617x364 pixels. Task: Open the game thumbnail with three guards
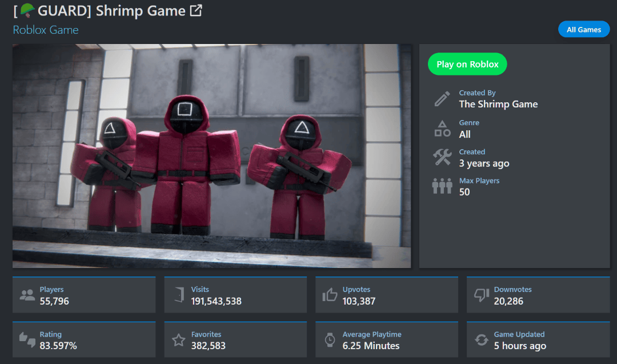coord(212,156)
